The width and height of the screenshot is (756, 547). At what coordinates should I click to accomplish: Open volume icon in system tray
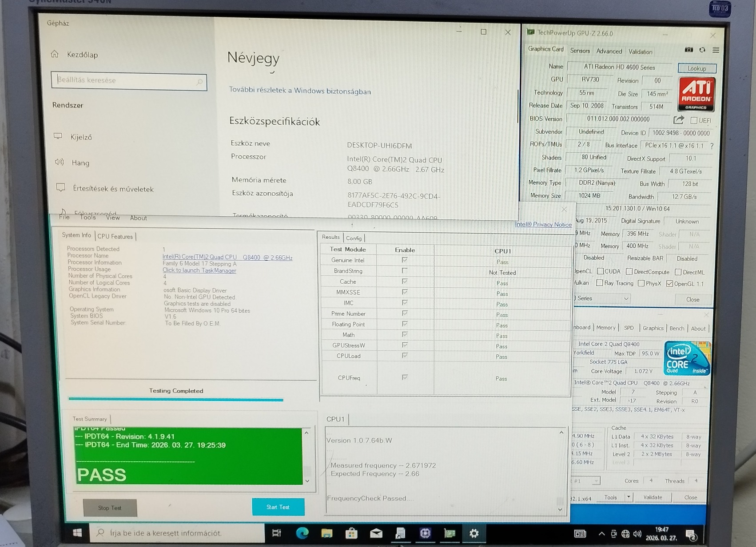[637, 534]
